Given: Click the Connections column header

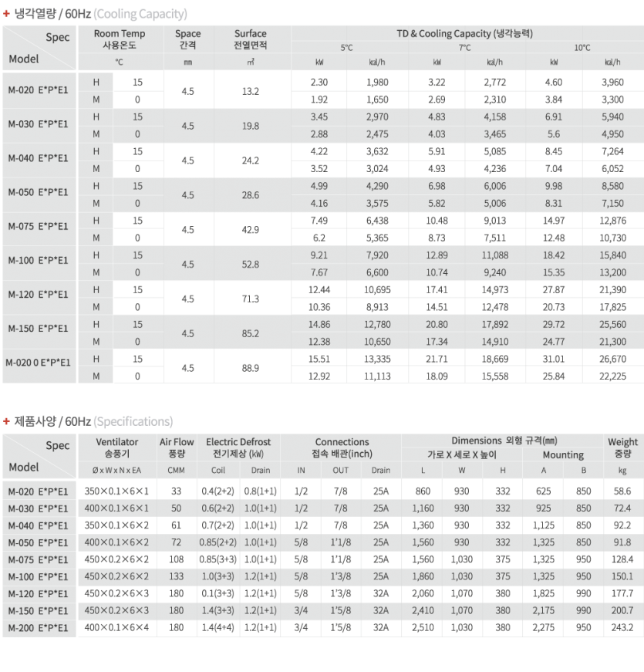Looking at the screenshot, I should tap(342, 447).
